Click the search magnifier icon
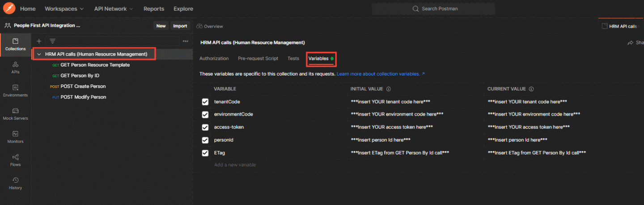Viewport: 644px width, 205px height. (415, 8)
